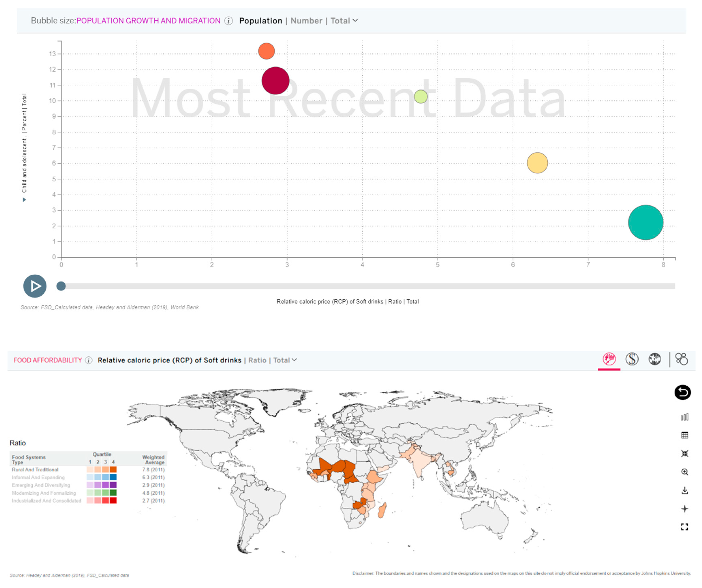Click the black undo arrow button
Image resolution: width=702 pixels, height=588 pixels.
click(682, 392)
